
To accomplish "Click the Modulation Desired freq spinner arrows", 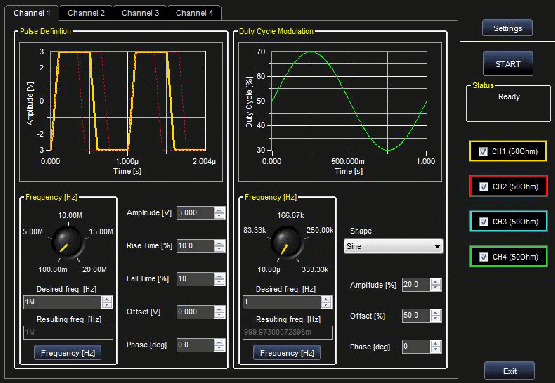I will (326, 302).
